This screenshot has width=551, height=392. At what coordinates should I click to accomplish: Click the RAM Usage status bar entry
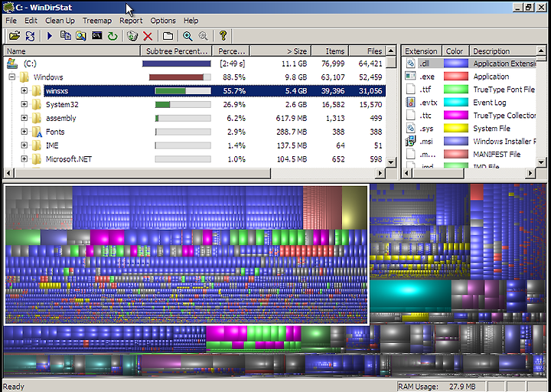click(441, 387)
